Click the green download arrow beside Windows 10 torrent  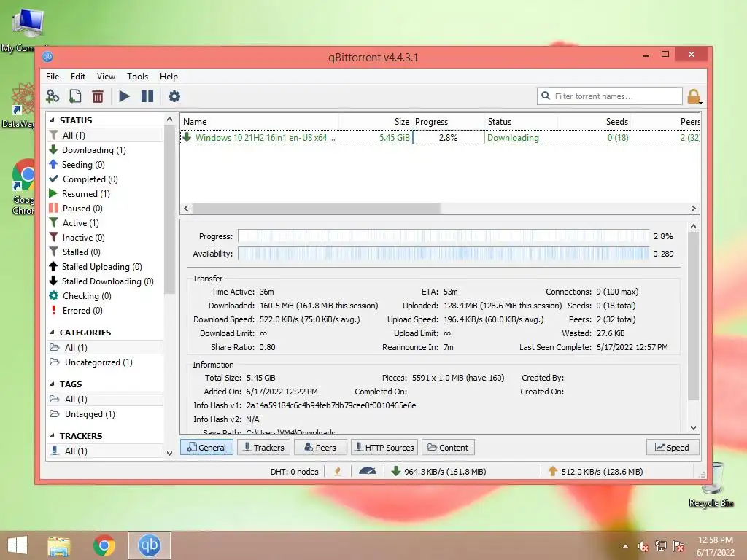(x=187, y=137)
